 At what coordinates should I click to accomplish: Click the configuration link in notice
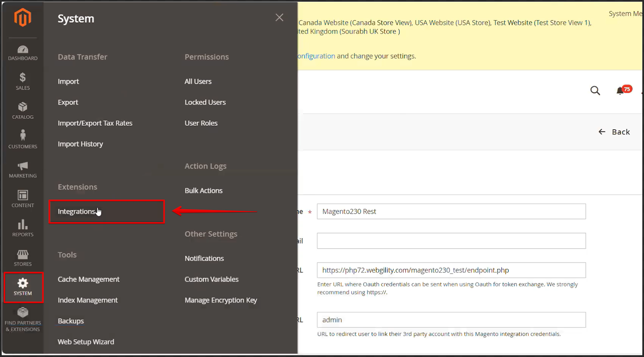click(x=316, y=56)
